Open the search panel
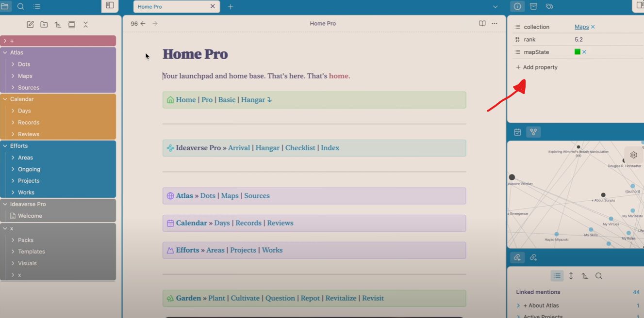Screen dimensions: 644x318 [20, 6]
